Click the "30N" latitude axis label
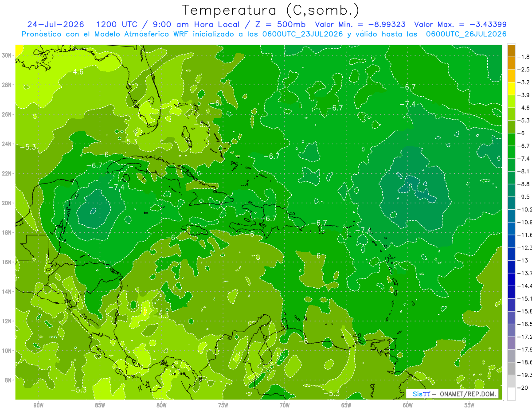 8,55
